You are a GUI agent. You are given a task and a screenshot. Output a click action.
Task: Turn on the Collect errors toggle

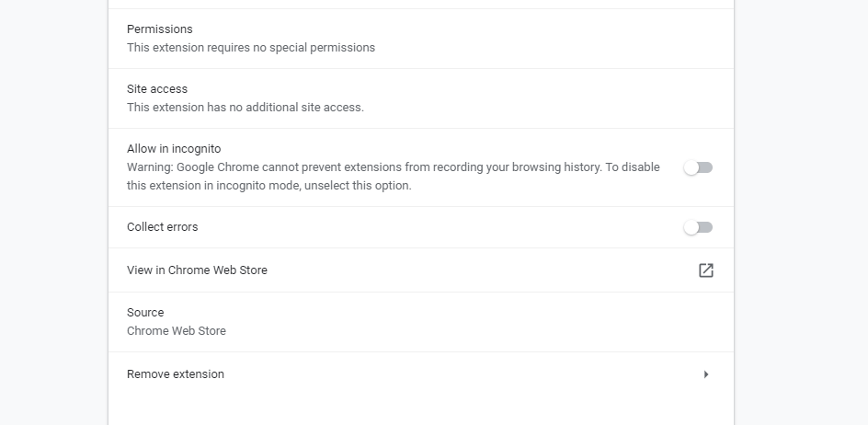coord(698,227)
